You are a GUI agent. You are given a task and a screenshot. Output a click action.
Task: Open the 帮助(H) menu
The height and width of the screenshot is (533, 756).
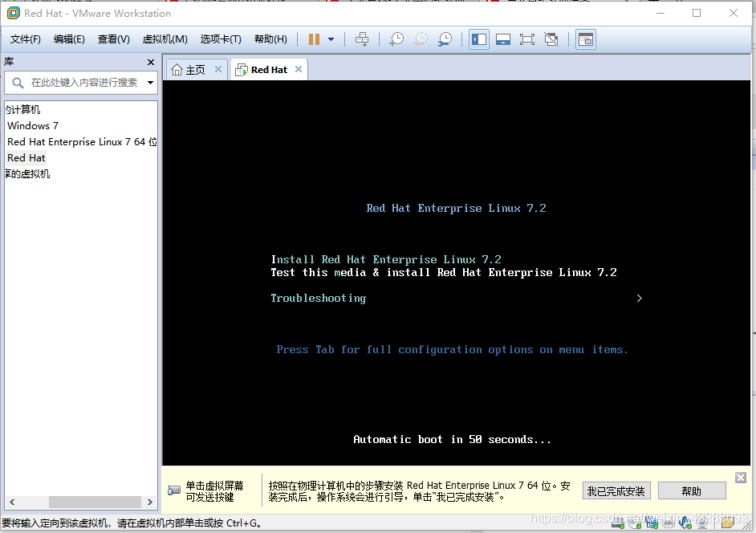(x=270, y=39)
